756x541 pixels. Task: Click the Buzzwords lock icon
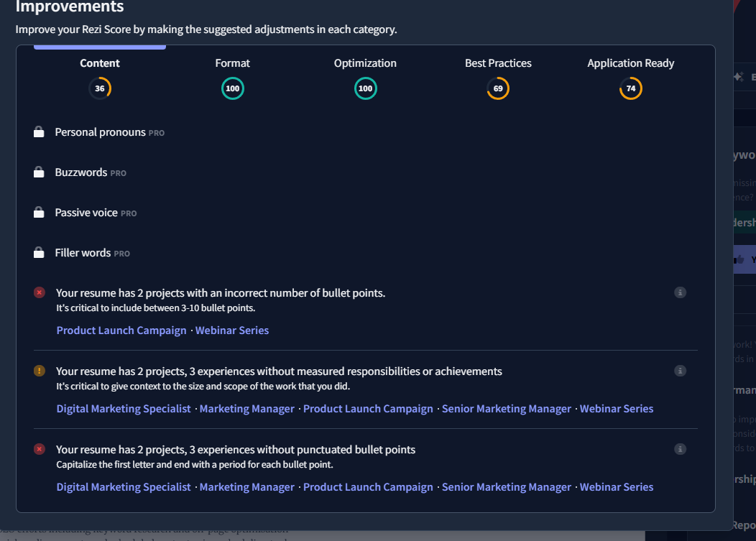coord(39,172)
